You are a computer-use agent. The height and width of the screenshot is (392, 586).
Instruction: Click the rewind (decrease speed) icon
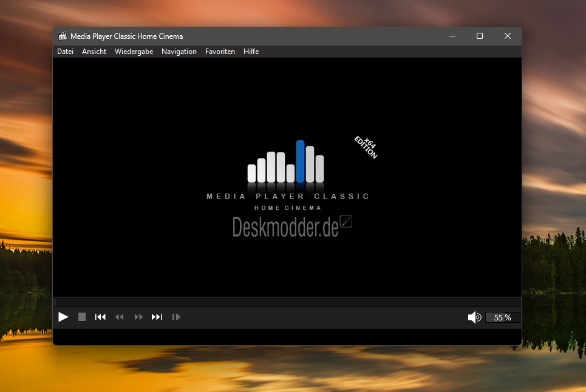[119, 317]
